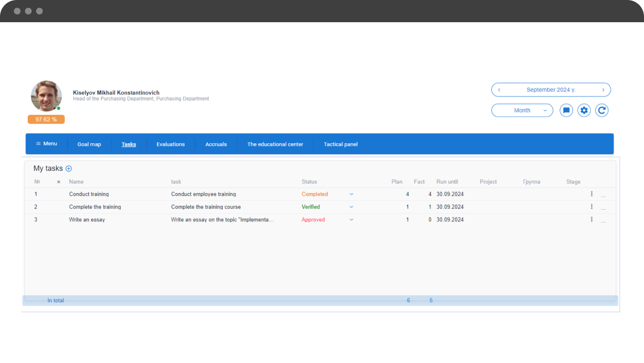Open the Tactical panel tab
Screen dimensions: 644x363
click(340, 144)
